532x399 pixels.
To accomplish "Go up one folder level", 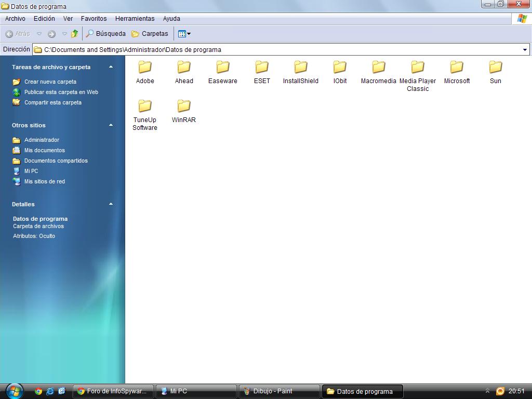I will pyautogui.click(x=75, y=34).
